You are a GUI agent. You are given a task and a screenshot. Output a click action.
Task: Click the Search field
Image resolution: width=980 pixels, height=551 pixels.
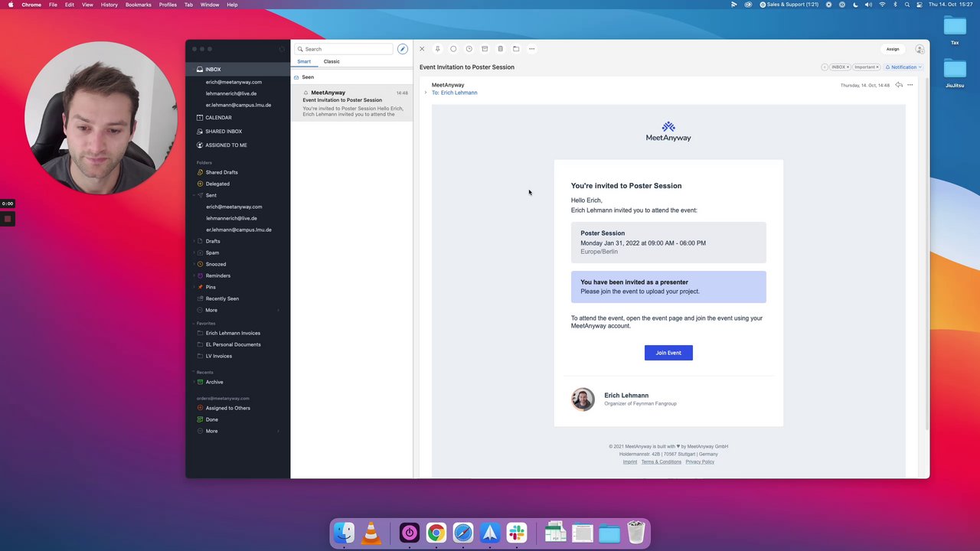[x=345, y=49]
